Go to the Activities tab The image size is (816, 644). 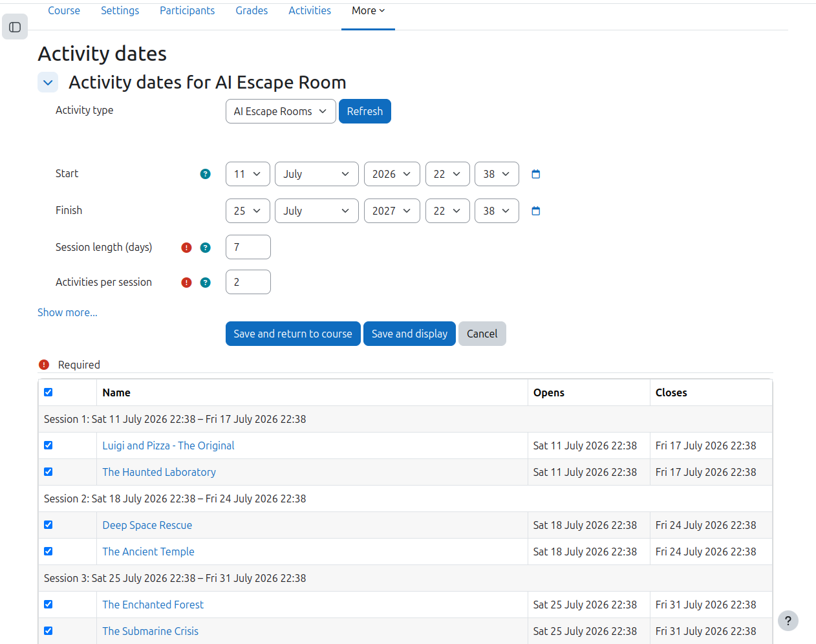pos(310,11)
